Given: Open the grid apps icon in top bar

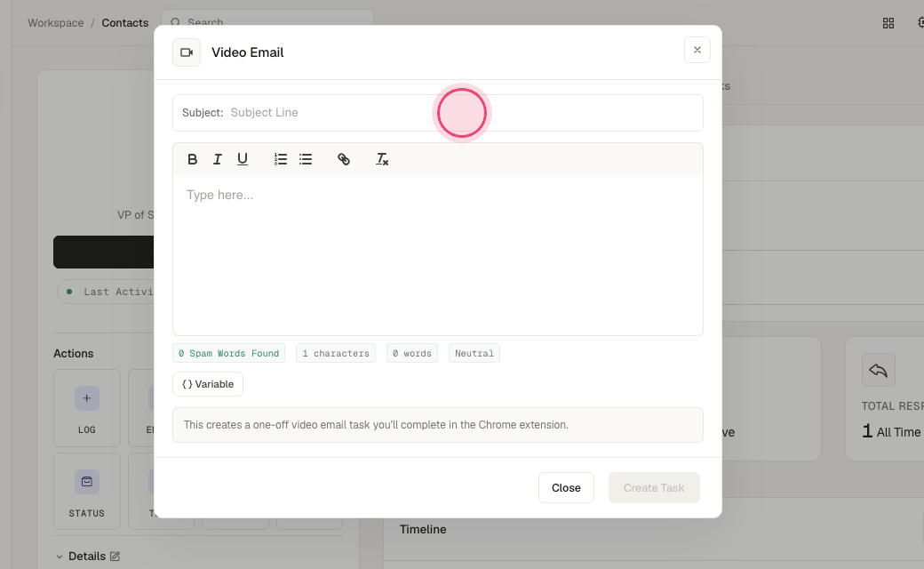Looking at the screenshot, I should point(888,23).
